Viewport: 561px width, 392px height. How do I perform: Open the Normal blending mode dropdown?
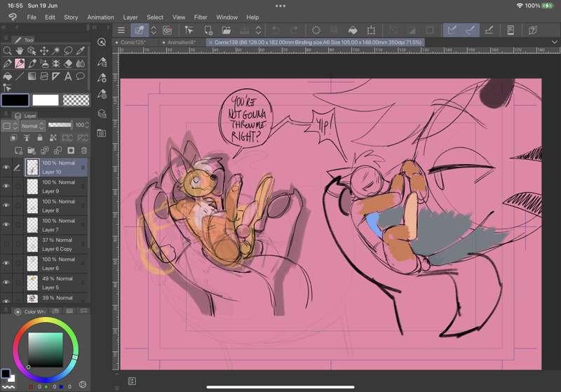pyautogui.click(x=32, y=126)
